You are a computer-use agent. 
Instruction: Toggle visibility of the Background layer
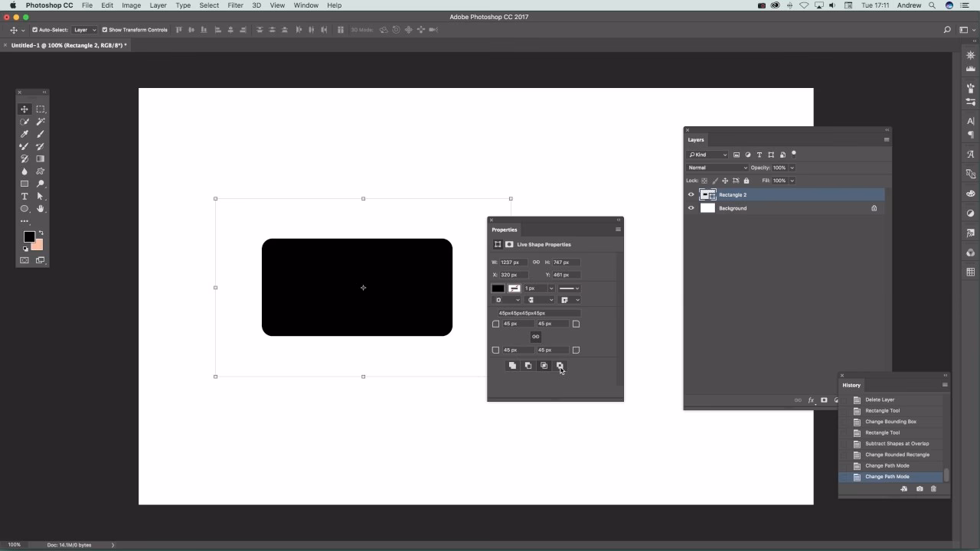[691, 207]
